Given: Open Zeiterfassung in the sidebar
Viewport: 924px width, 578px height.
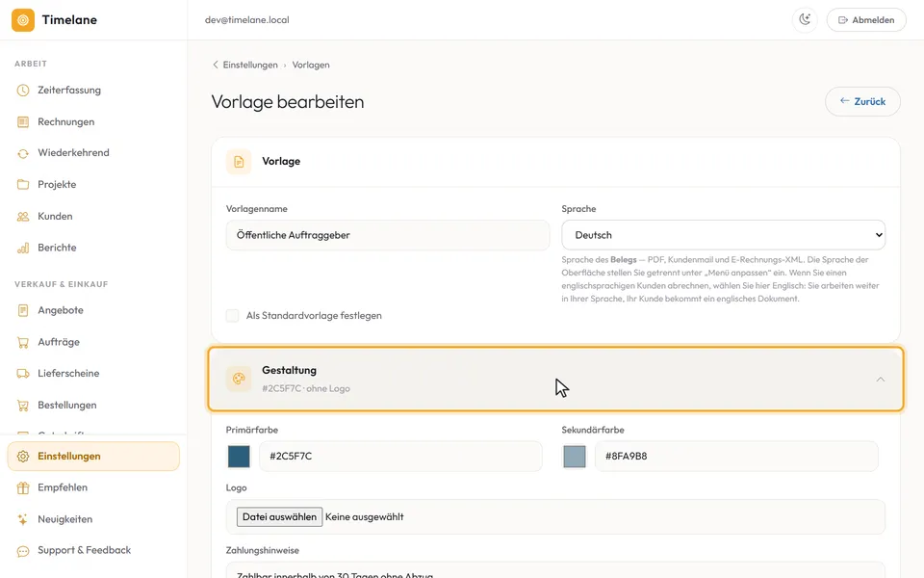Looking at the screenshot, I should (x=93, y=91).
